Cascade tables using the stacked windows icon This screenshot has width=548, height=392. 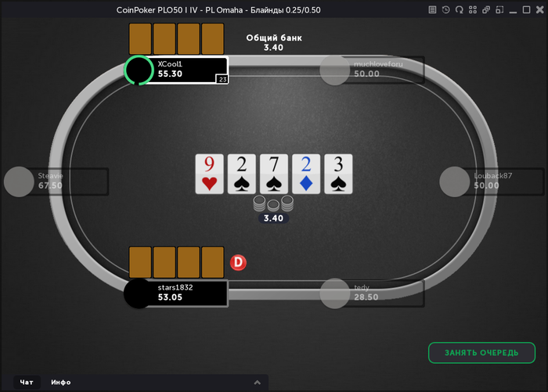point(486,10)
